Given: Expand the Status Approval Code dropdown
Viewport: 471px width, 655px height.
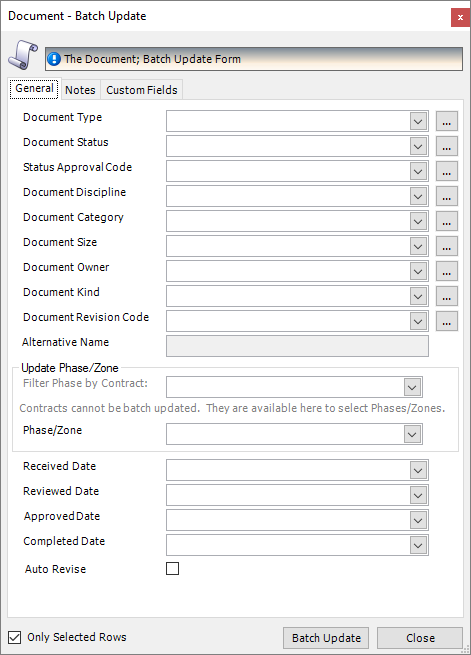Looking at the screenshot, I should [x=418, y=172].
